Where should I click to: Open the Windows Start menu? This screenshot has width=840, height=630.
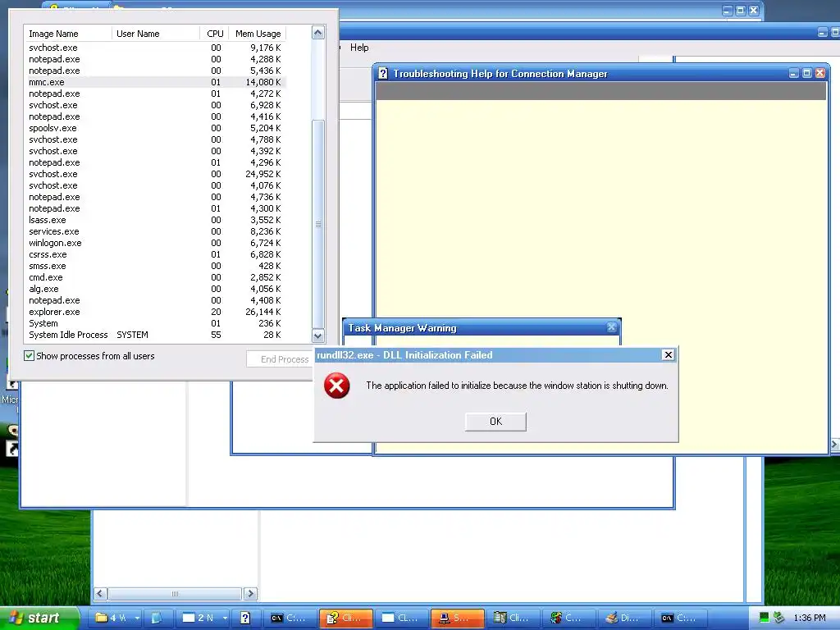39,618
